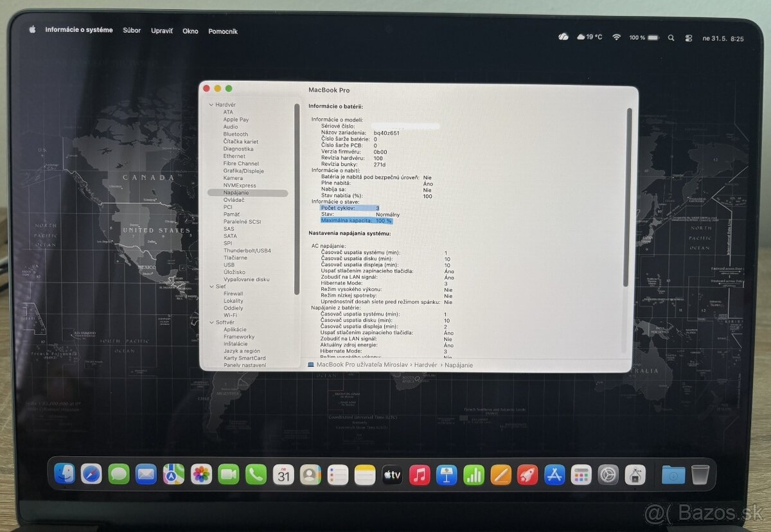Select Aplikácie under Softvér

(235, 330)
